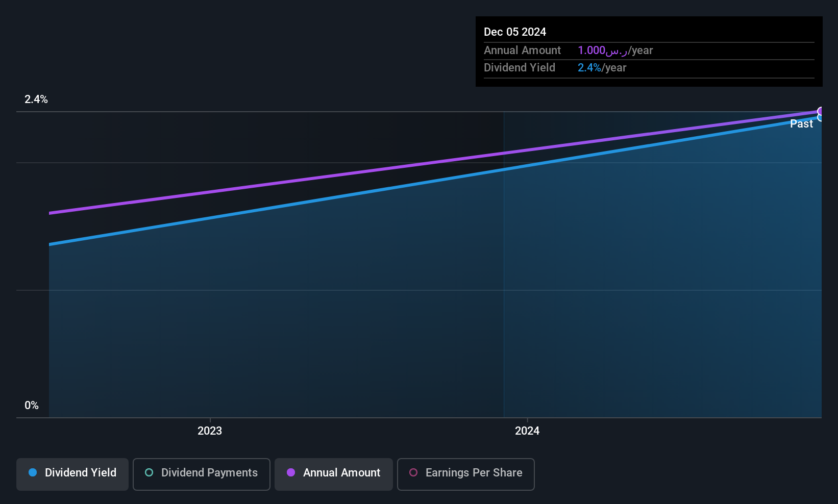This screenshot has height=504, width=838.
Task: Click the 2023 x-axis label
Action: coord(210,431)
